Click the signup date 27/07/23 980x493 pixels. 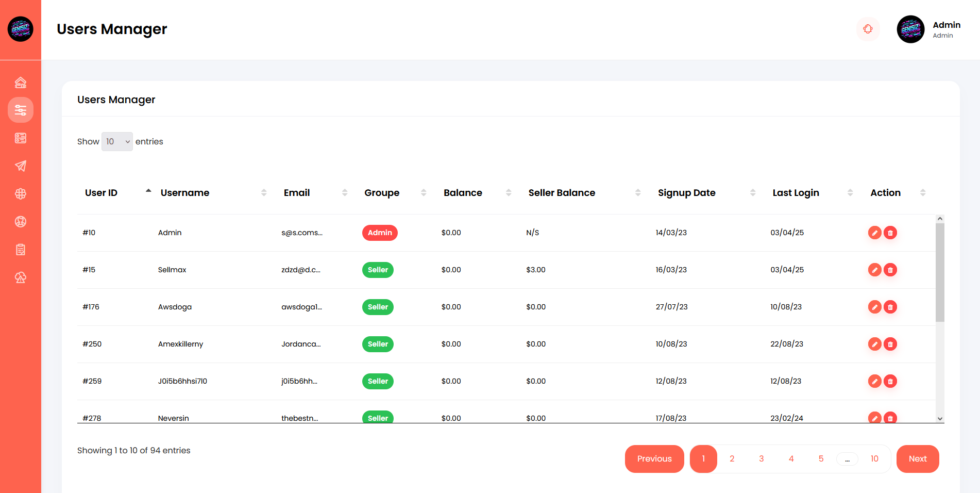pos(671,307)
